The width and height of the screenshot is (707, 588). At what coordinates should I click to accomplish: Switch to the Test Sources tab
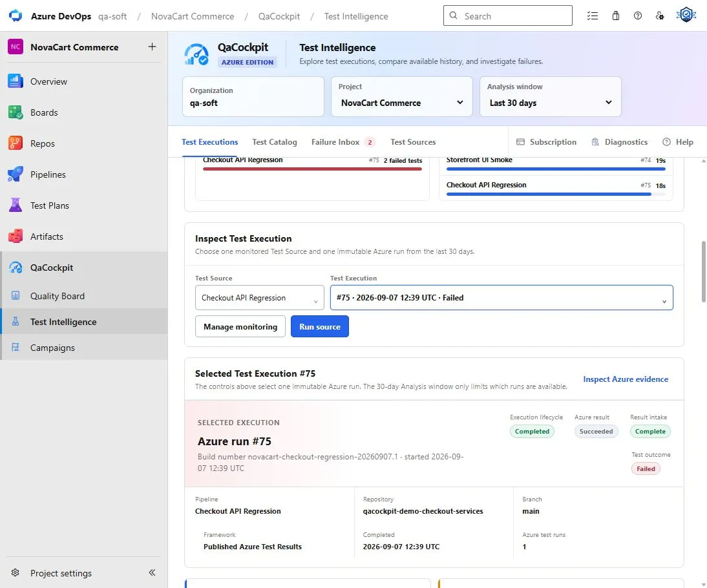point(413,142)
